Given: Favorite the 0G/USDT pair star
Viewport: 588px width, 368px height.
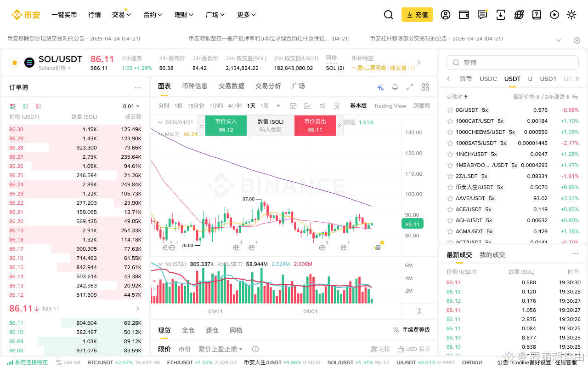Looking at the screenshot, I should point(450,110).
